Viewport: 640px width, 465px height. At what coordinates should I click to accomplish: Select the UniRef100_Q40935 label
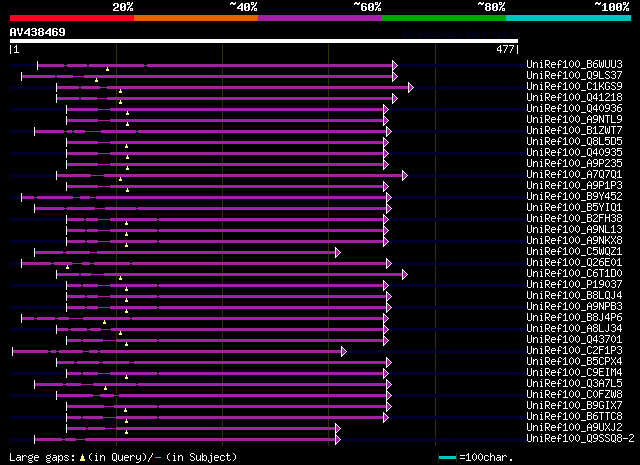click(574, 153)
